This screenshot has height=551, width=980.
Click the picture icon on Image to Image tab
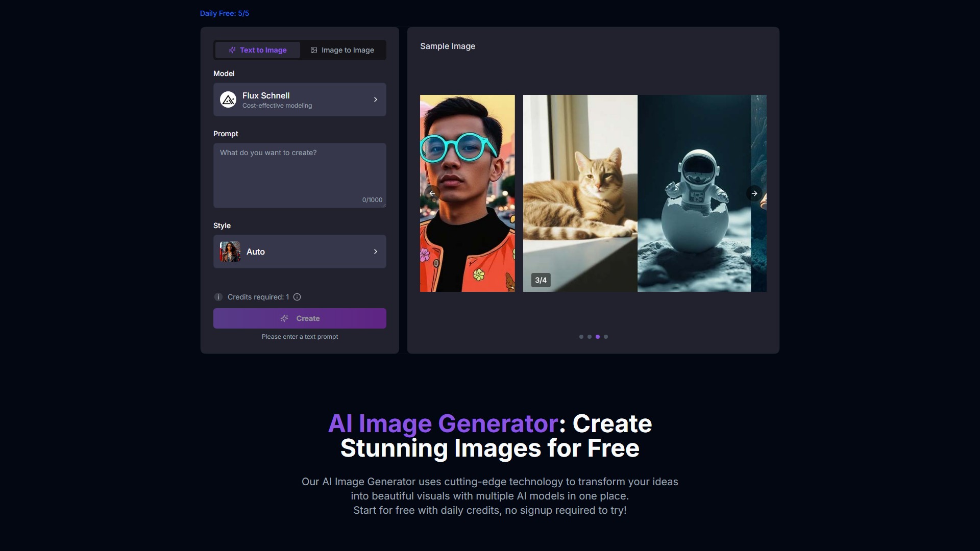pyautogui.click(x=314, y=50)
